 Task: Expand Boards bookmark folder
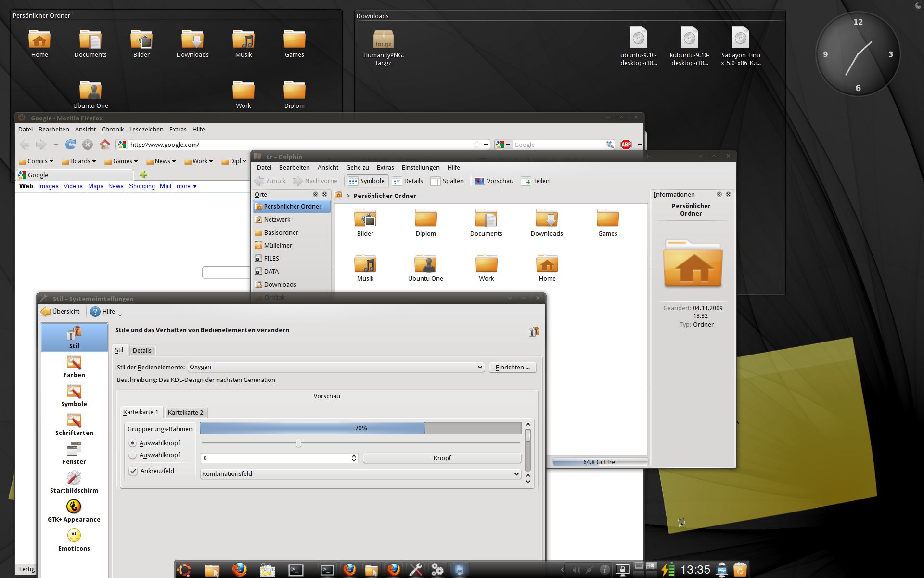click(x=79, y=161)
